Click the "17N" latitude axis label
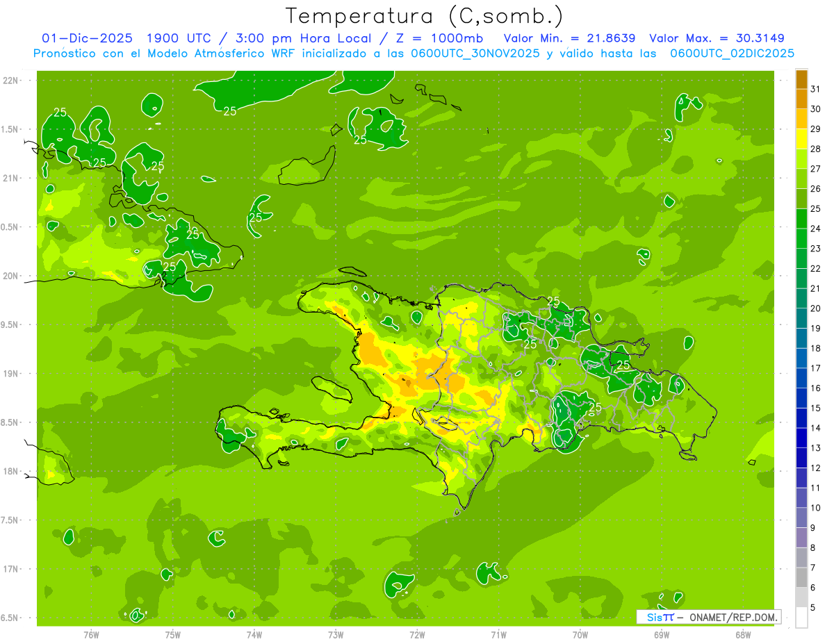The image size is (834, 644). 10,569
